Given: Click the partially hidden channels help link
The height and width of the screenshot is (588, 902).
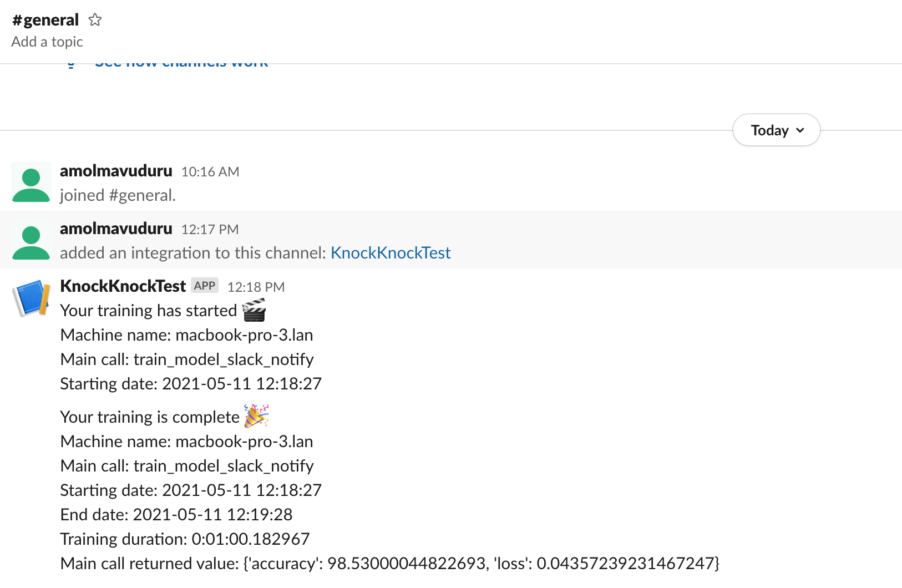Looking at the screenshot, I should (181, 63).
